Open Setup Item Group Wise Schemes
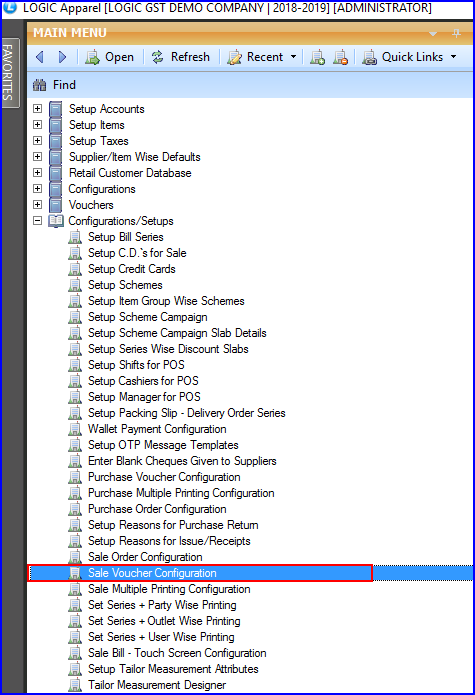 [166, 301]
